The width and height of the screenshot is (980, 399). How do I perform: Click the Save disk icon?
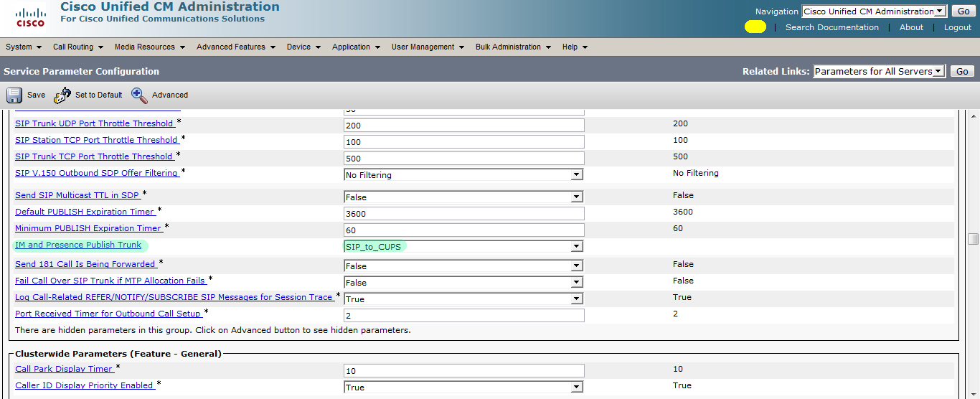point(14,95)
